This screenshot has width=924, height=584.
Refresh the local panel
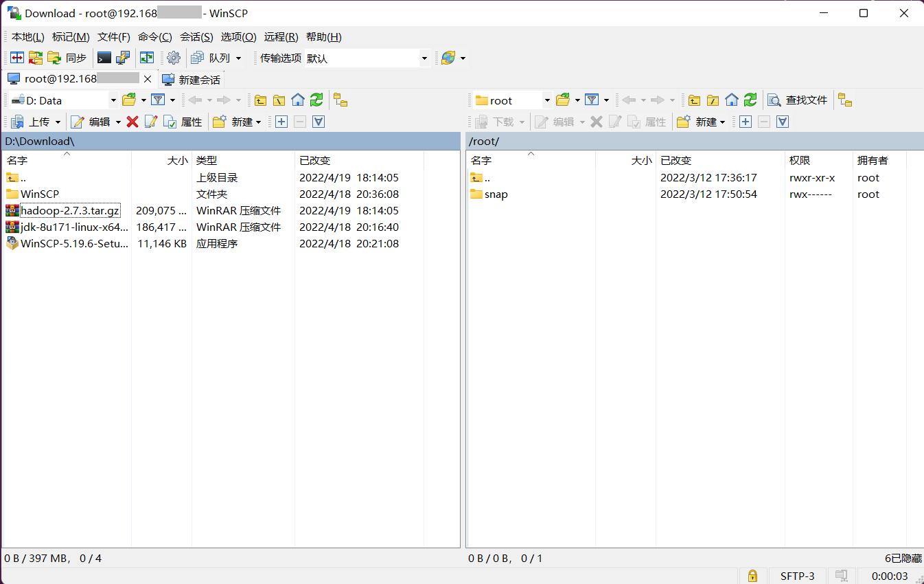click(316, 100)
